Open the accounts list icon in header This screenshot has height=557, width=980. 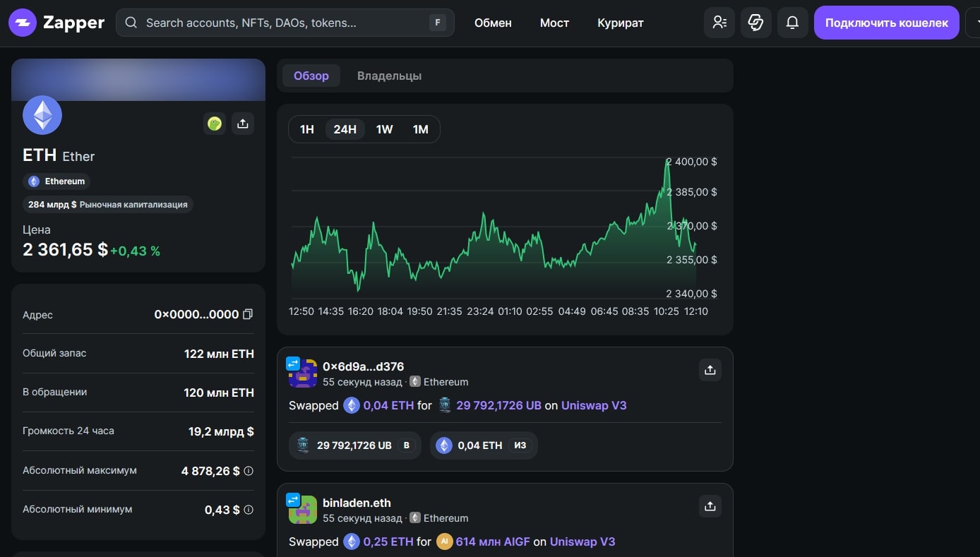[x=719, y=23]
